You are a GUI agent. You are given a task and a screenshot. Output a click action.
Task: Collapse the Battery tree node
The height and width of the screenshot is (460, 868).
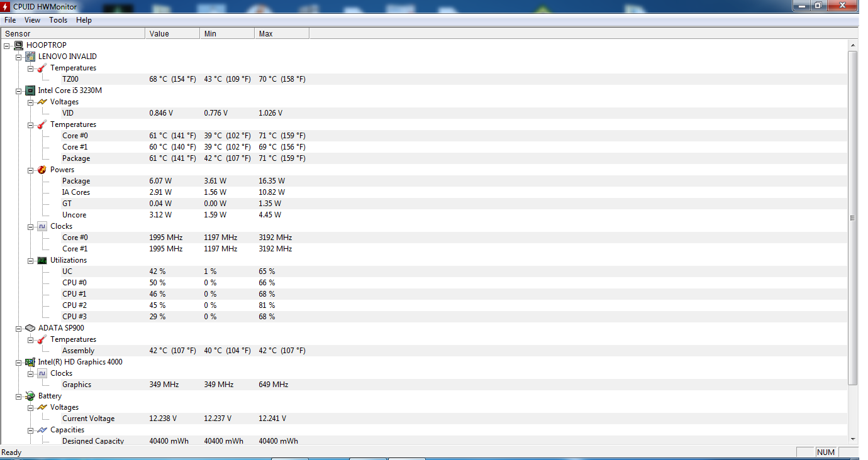point(19,396)
